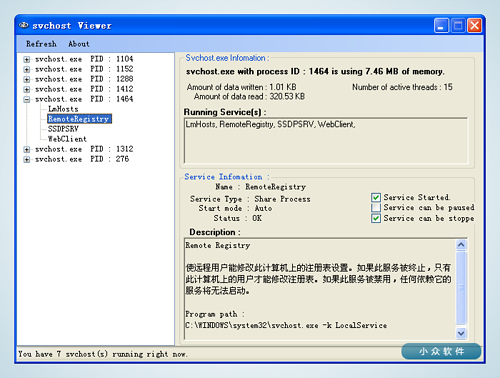
Task: Close the svchost Viewer window
Action: coord(474,26)
